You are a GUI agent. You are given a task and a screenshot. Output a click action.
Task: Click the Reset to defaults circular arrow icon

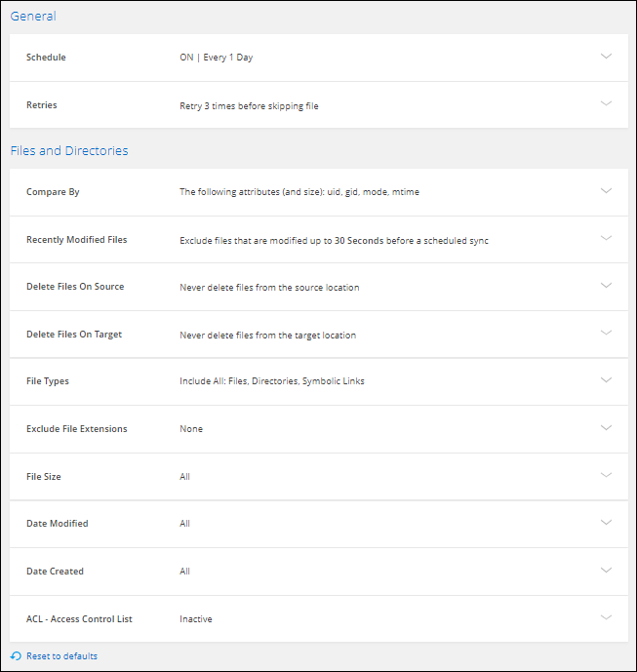click(16, 656)
